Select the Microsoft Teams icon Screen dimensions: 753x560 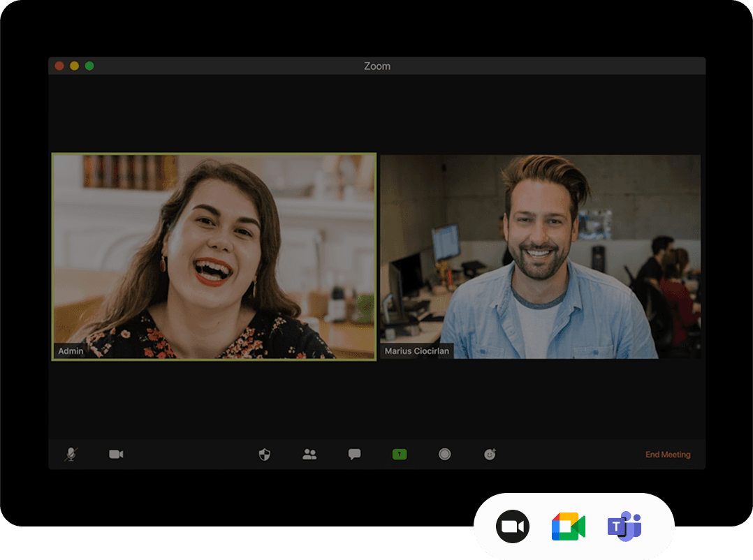[x=624, y=526]
